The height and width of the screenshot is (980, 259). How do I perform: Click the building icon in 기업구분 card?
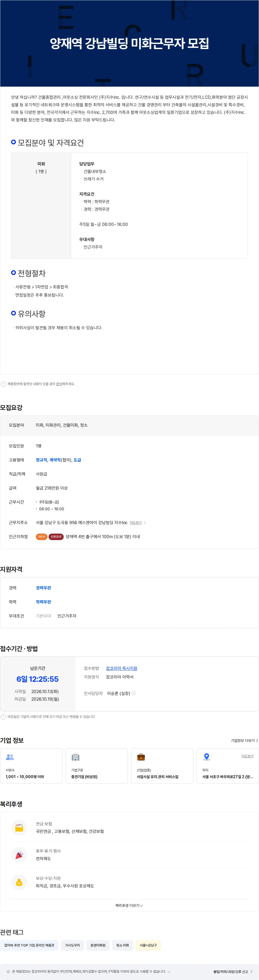pyautogui.click(x=76, y=757)
